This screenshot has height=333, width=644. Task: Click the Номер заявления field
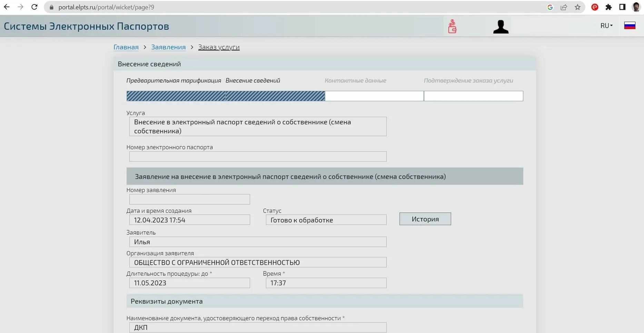189,199
